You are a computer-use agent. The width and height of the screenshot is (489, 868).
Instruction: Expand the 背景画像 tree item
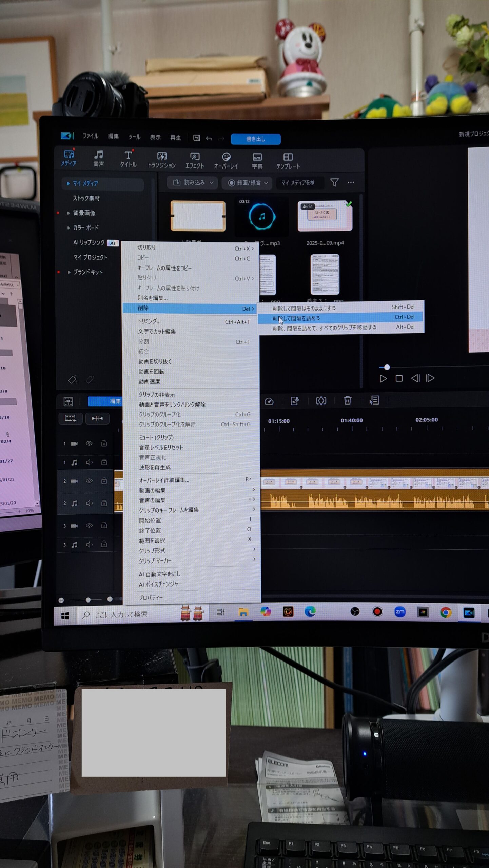[x=69, y=213]
